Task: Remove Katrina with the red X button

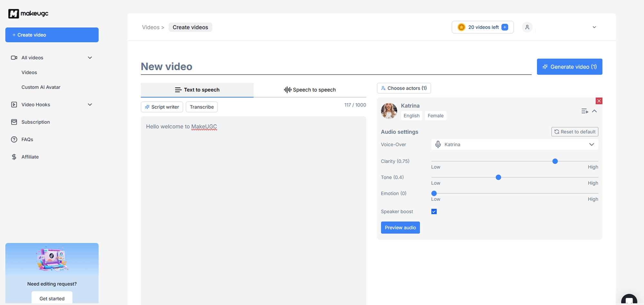Action: click(599, 101)
